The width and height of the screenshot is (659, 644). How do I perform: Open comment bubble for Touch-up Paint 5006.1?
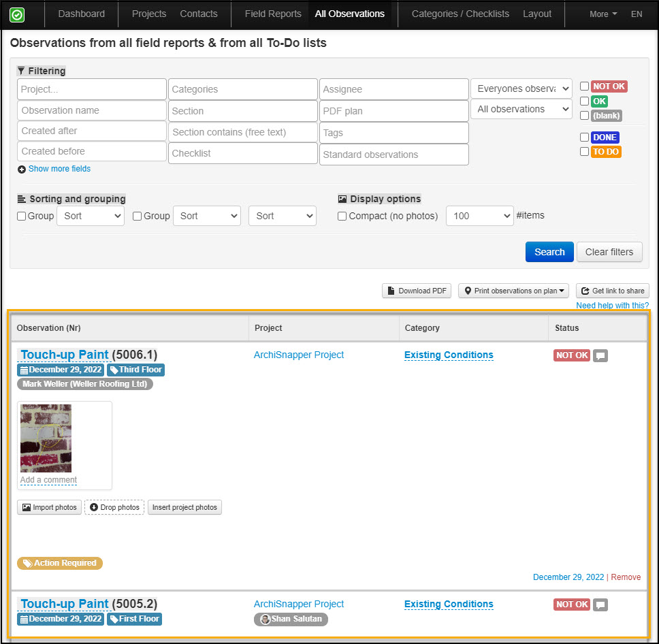600,355
